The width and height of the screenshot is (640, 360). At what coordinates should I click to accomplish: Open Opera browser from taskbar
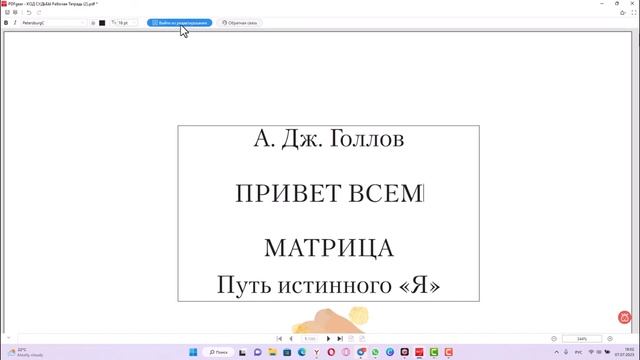coord(331,352)
